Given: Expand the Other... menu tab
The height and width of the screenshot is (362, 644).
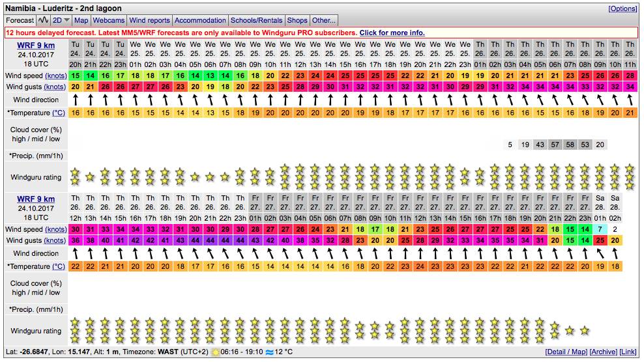Looking at the screenshot, I should [323, 20].
